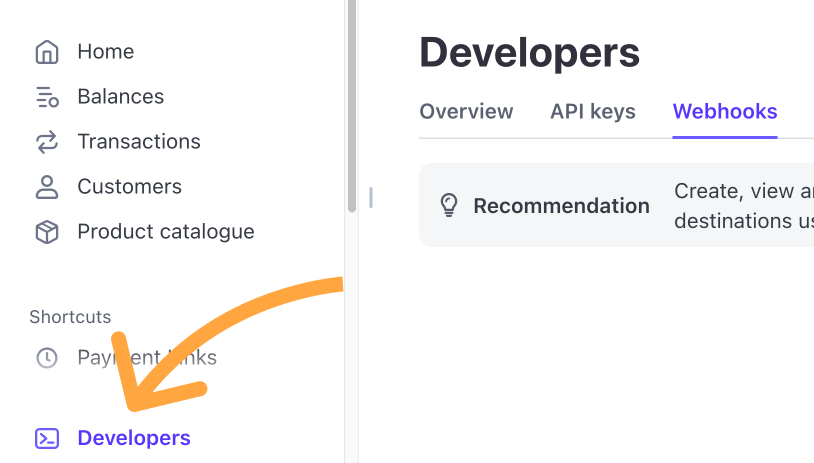Click the Payment links clock icon

click(x=47, y=358)
